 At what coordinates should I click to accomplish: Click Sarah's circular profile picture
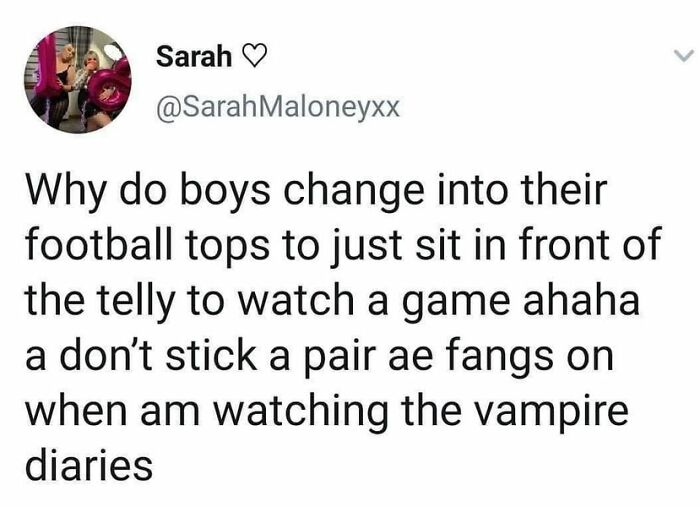point(78,79)
